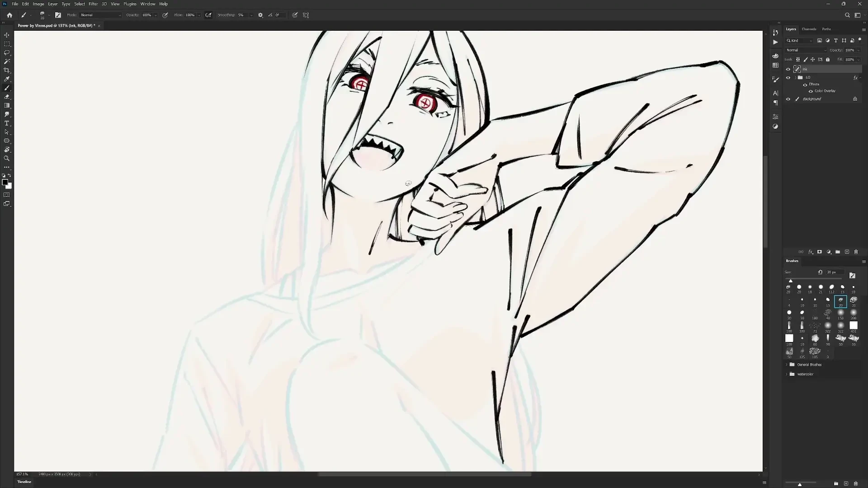Image resolution: width=868 pixels, height=488 pixels.
Task: Open smoothing options gear
Action: 260,15
